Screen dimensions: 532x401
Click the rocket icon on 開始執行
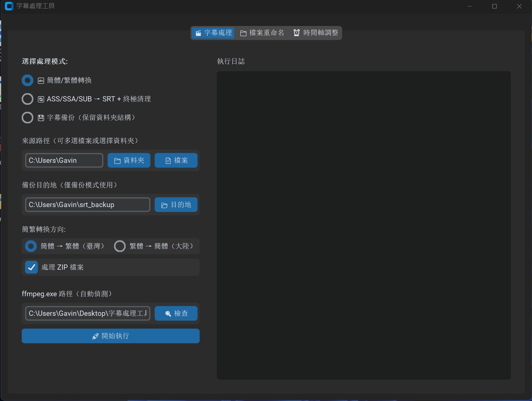tap(95, 336)
